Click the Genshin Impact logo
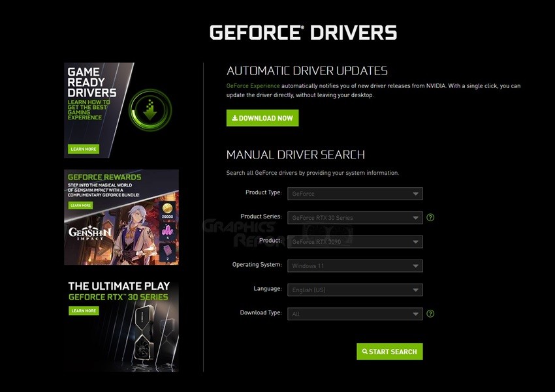Screen dimensions: 555x392 point(90,233)
